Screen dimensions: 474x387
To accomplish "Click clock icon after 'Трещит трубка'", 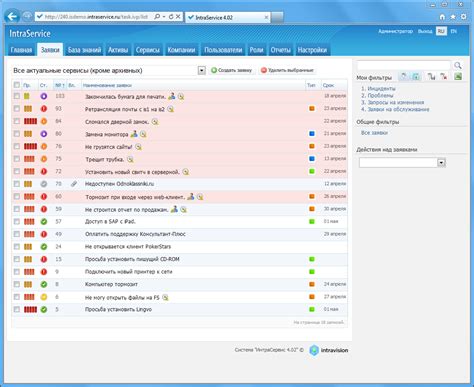I will pos(130,159).
